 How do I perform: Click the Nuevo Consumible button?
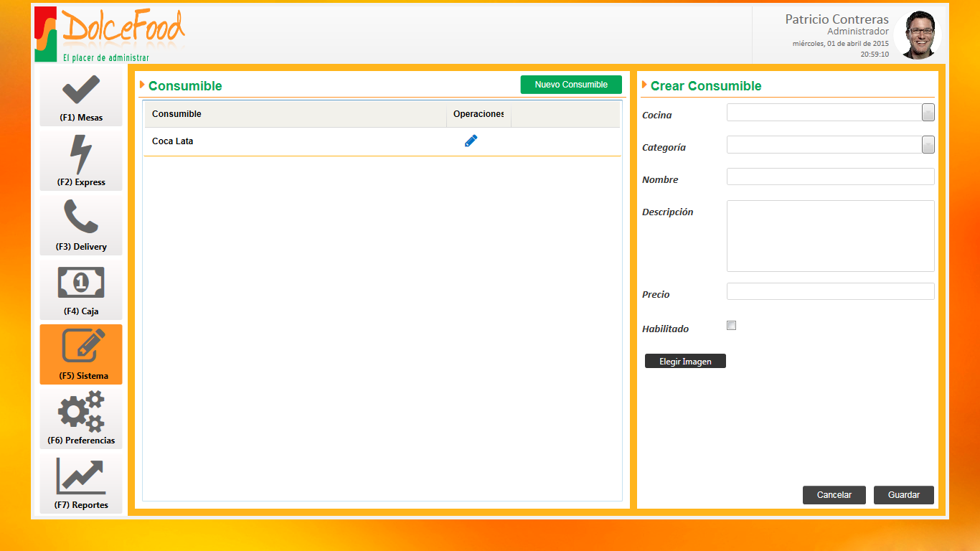(x=571, y=85)
